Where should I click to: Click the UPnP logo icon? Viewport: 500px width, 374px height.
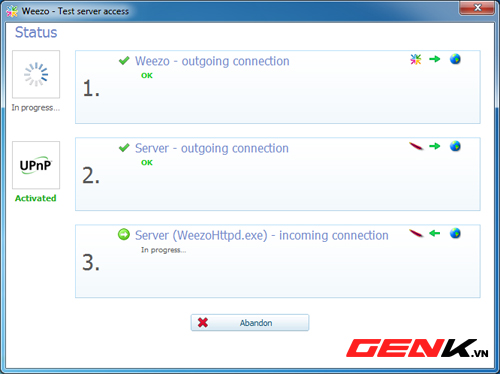coord(36,165)
